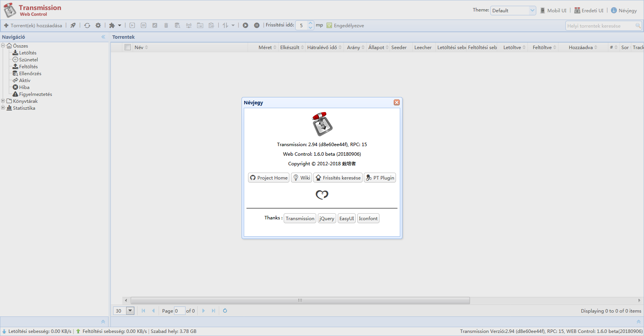Click the reload torrent list toolbar icon
Viewport: 644px width, 336px height.
[x=87, y=25]
